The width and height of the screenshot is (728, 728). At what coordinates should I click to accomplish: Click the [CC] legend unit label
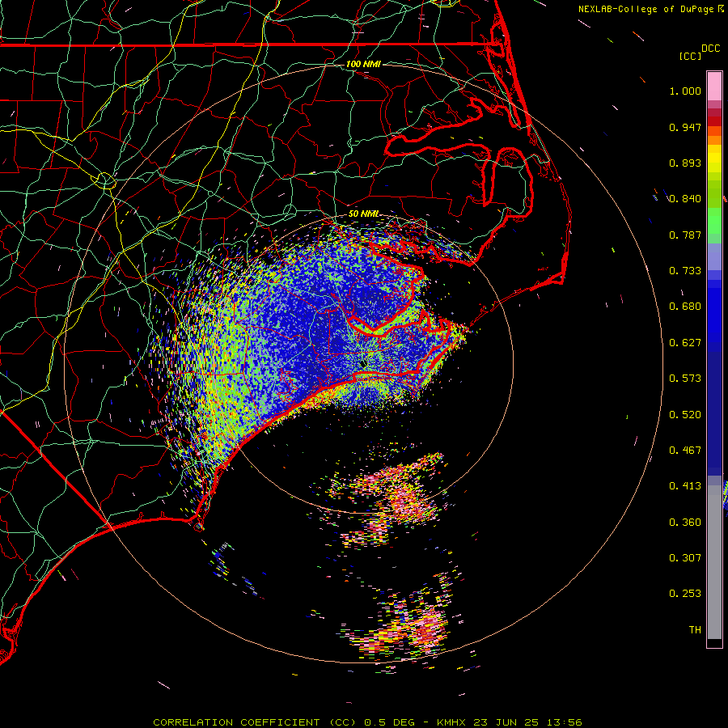click(x=690, y=56)
